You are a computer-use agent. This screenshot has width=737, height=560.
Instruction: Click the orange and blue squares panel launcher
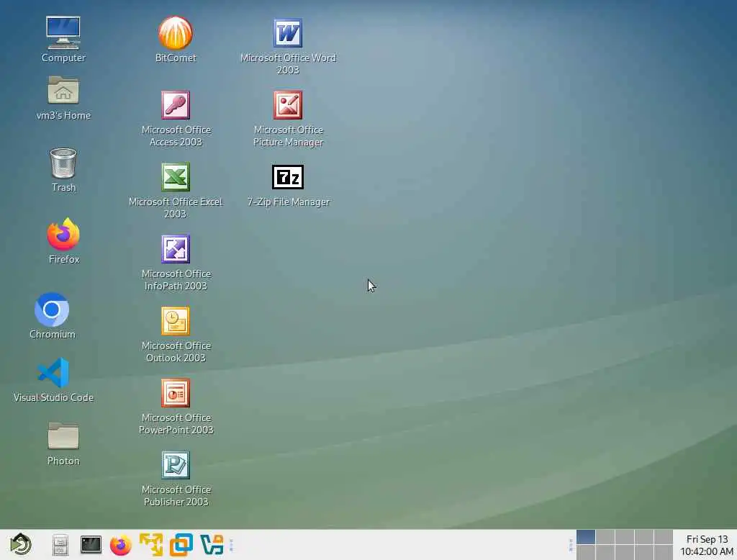[x=181, y=545]
